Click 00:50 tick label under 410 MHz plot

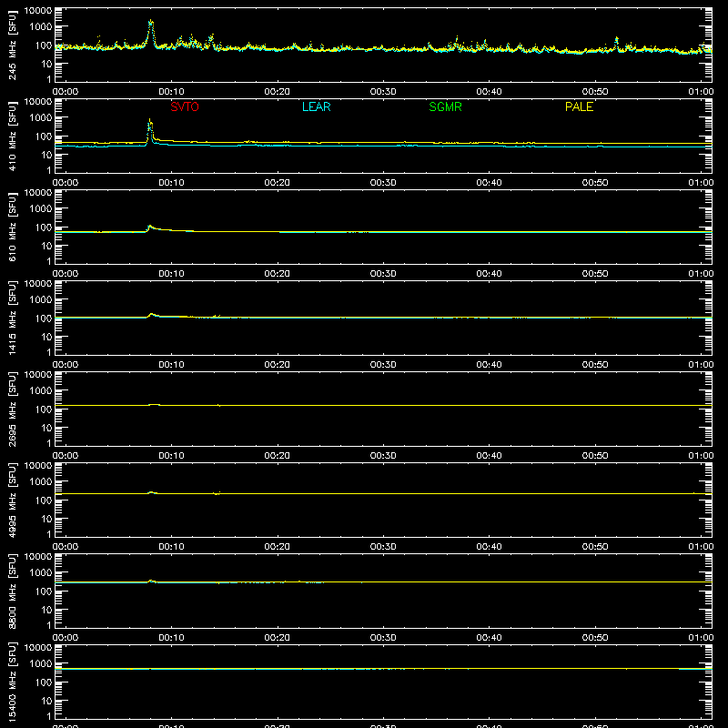point(595,183)
